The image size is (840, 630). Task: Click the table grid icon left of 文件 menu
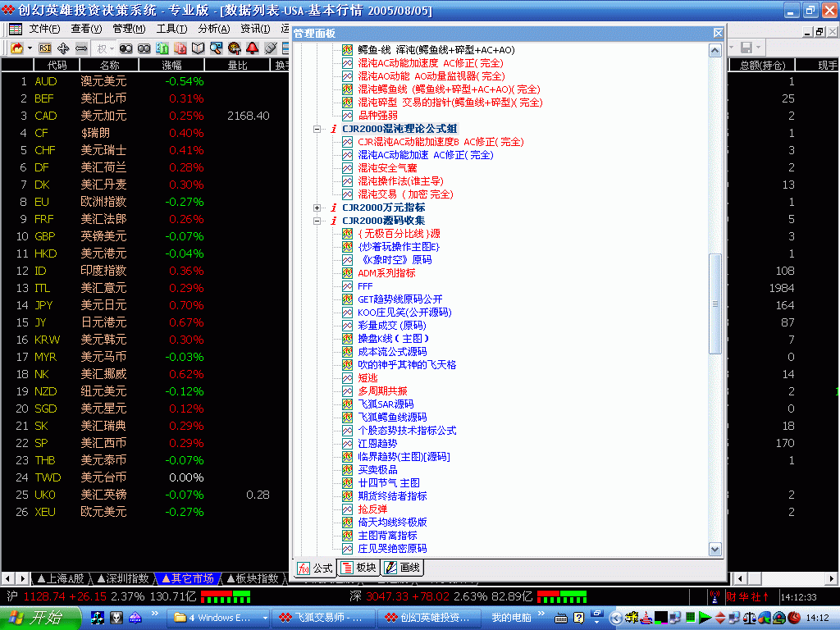point(16,29)
